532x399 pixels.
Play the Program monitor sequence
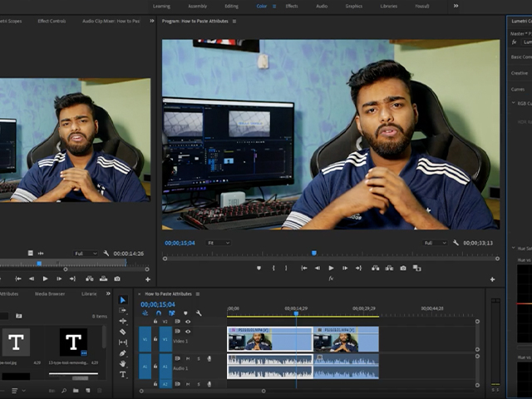331,268
